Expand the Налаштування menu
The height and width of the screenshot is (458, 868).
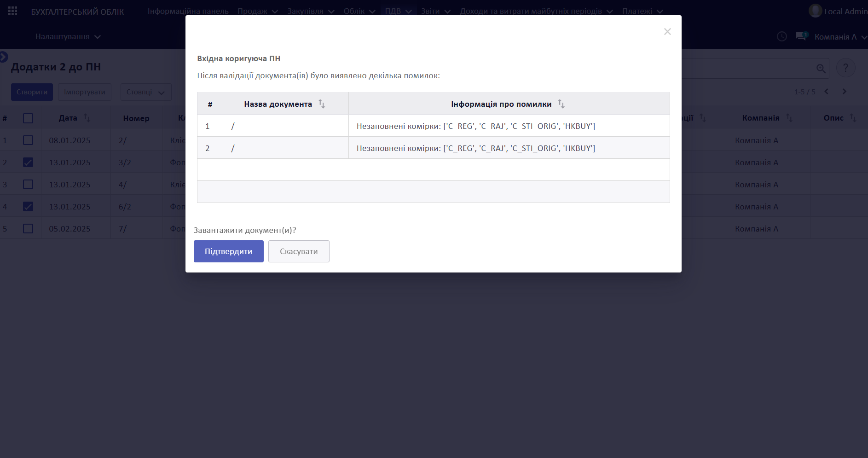point(68,36)
